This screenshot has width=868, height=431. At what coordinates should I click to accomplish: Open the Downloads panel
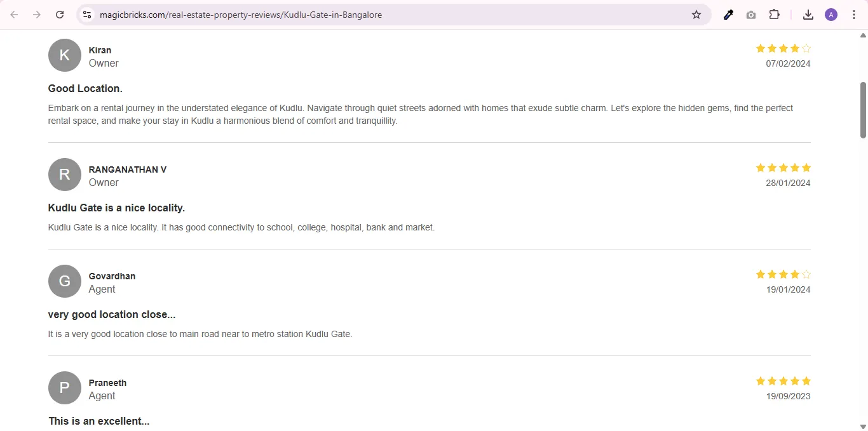[808, 14]
